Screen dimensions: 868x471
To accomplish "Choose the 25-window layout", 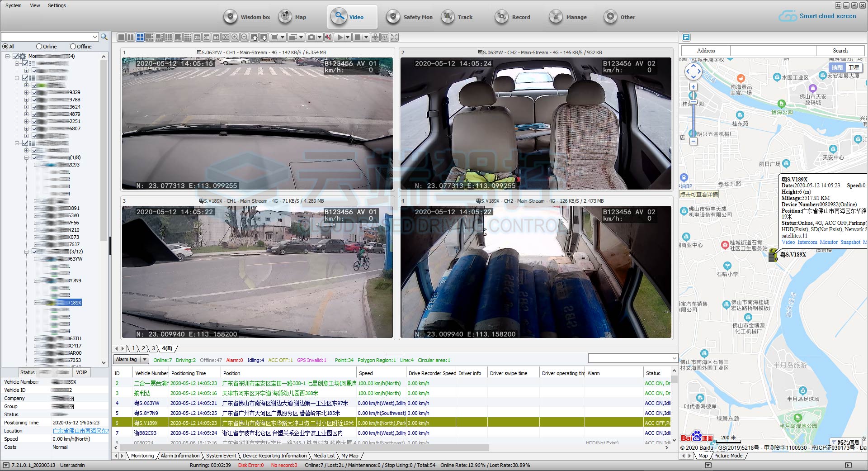I will (x=197, y=37).
